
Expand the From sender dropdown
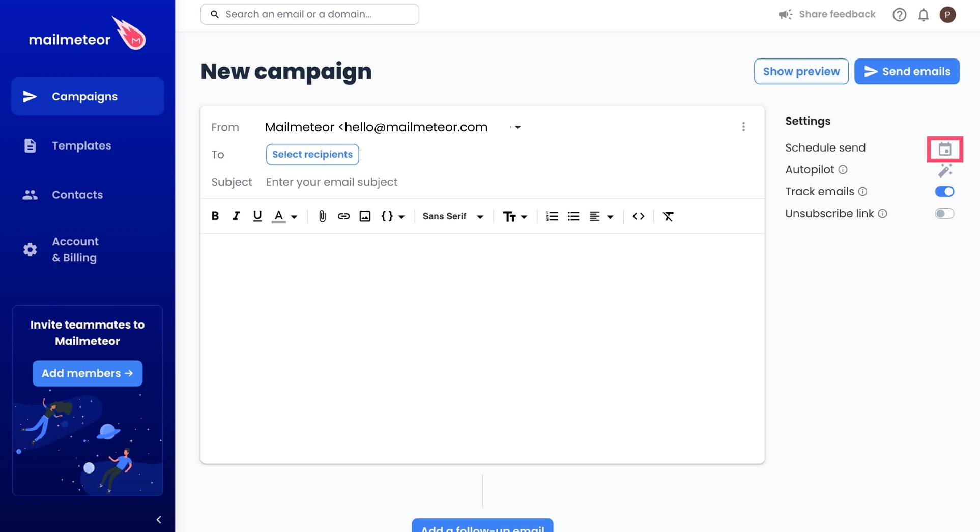(x=517, y=127)
